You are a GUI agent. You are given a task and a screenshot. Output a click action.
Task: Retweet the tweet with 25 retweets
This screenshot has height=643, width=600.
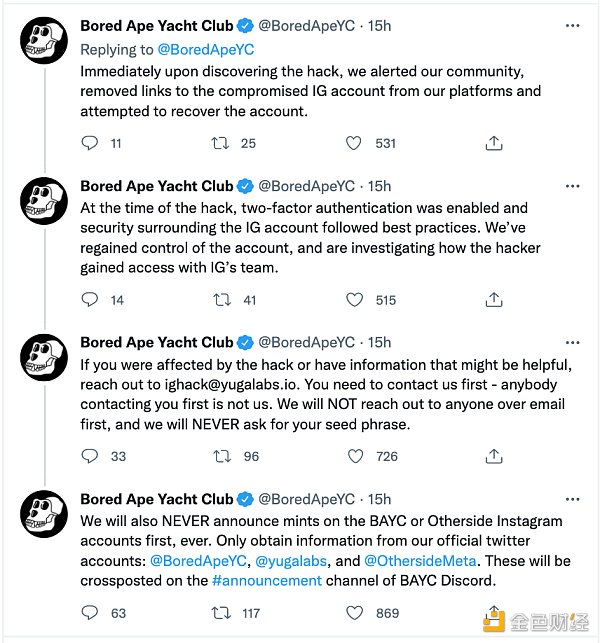coord(220,143)
